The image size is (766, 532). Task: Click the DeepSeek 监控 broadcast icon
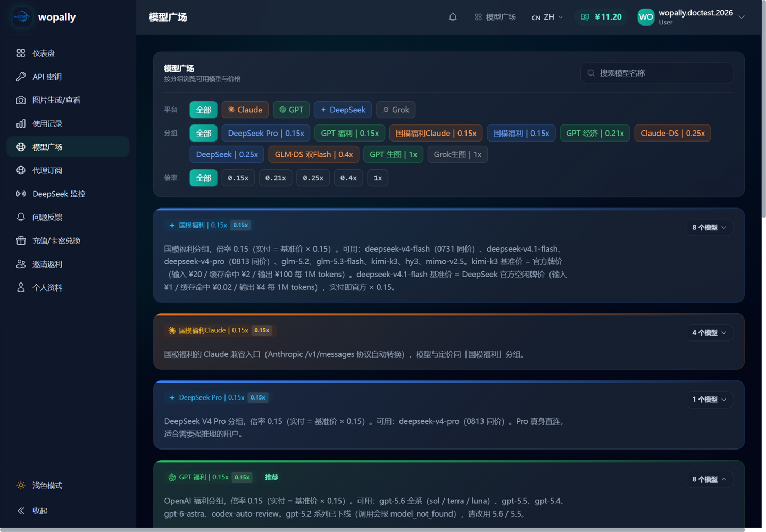coord(21,194)
